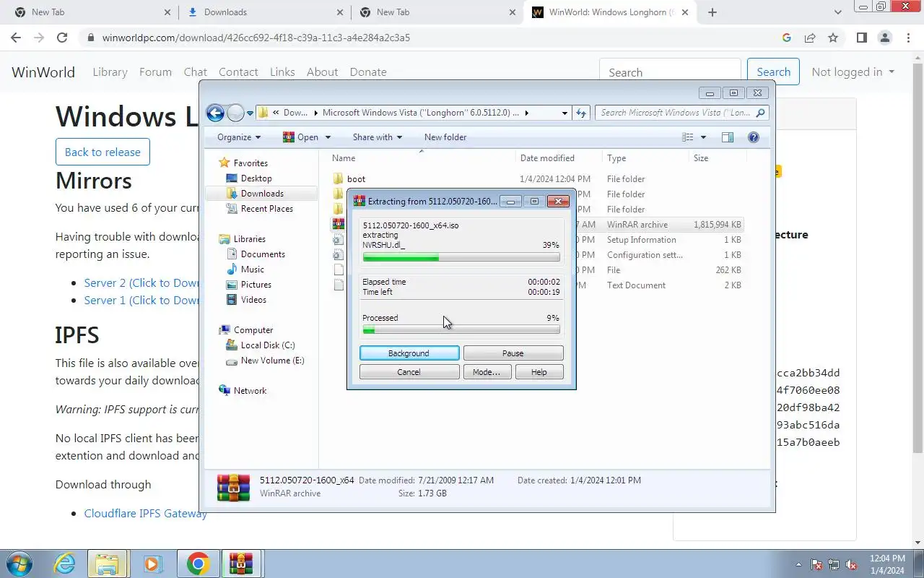The image size is (924, 578).
Task: Click the Google icon in address bar
Action: [787, 38]
